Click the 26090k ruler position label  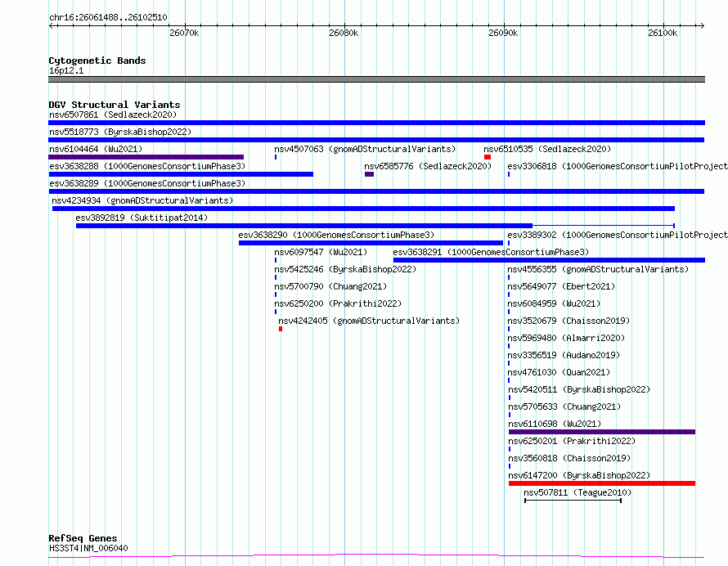tap(503, 33)
